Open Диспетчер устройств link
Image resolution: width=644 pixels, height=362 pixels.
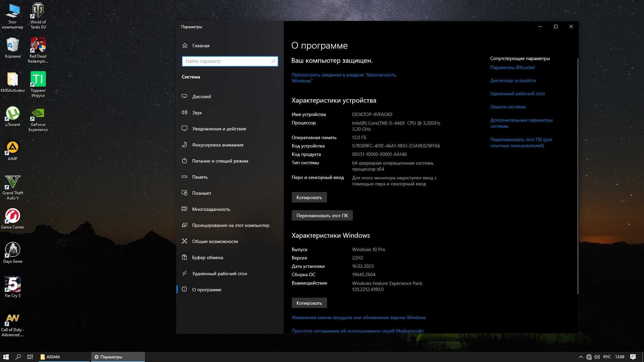(513, 80)
